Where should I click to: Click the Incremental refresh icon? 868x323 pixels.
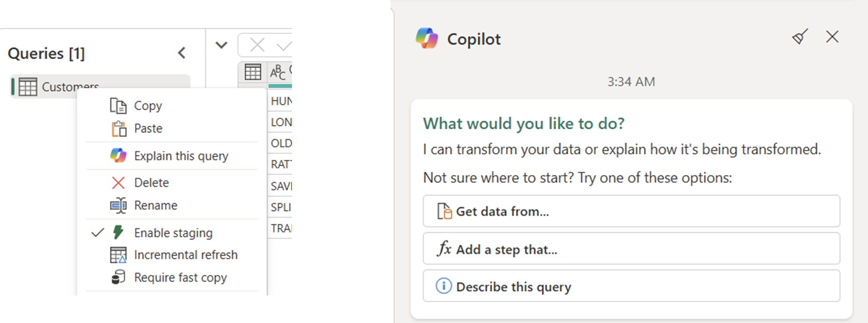(119, 254)
